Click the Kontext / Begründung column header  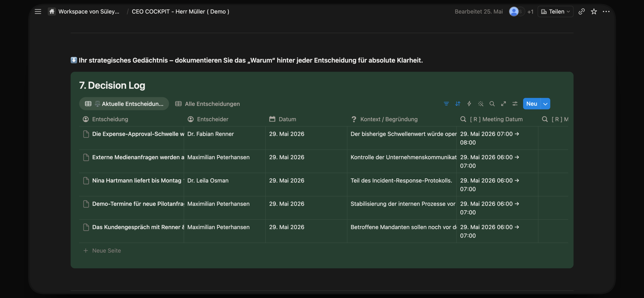(402, 119)
